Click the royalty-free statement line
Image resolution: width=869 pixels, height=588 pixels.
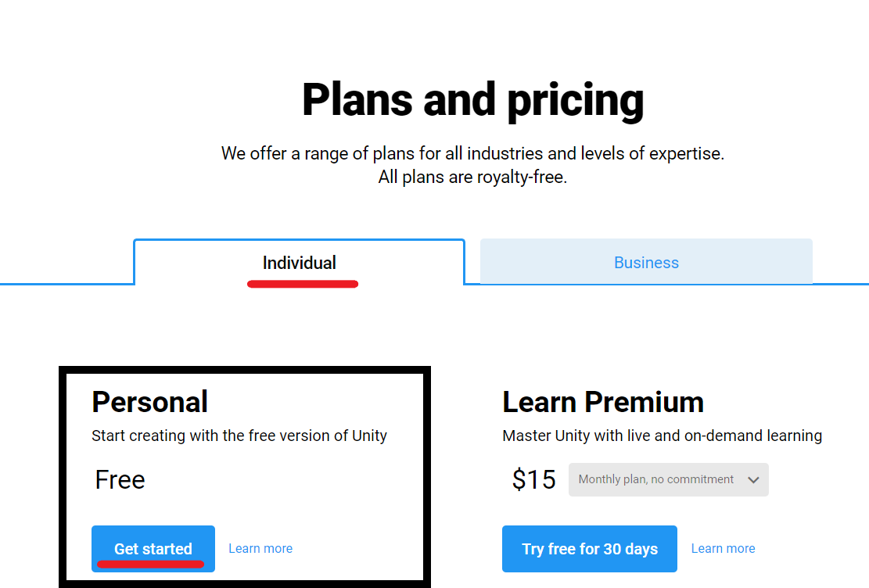point(472,177)
